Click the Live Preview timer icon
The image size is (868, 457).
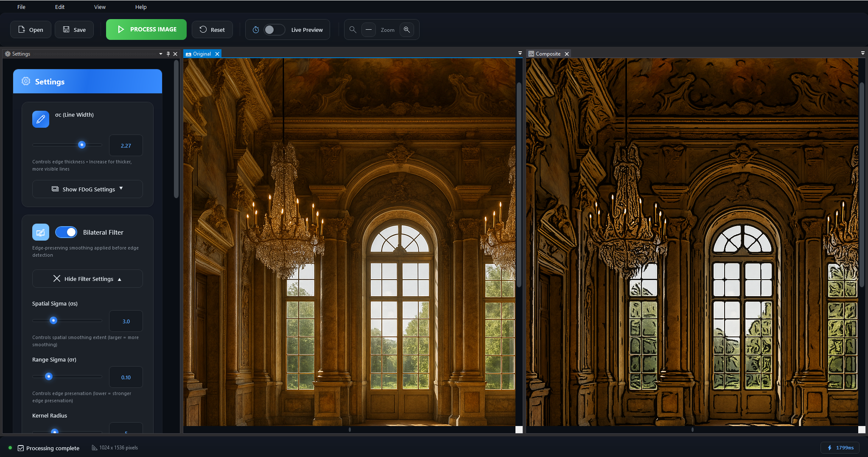click(x=256, y=30)
